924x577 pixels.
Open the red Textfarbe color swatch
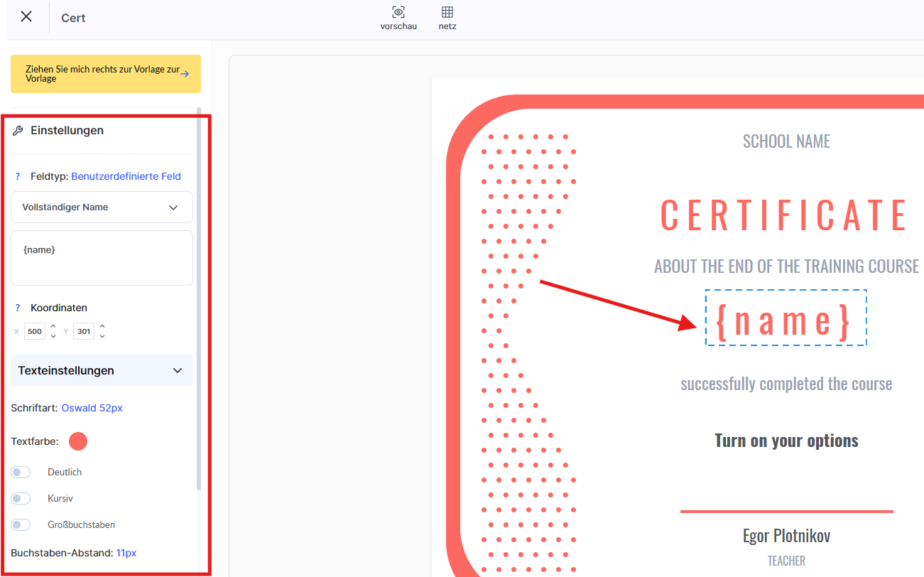[78, 441]
